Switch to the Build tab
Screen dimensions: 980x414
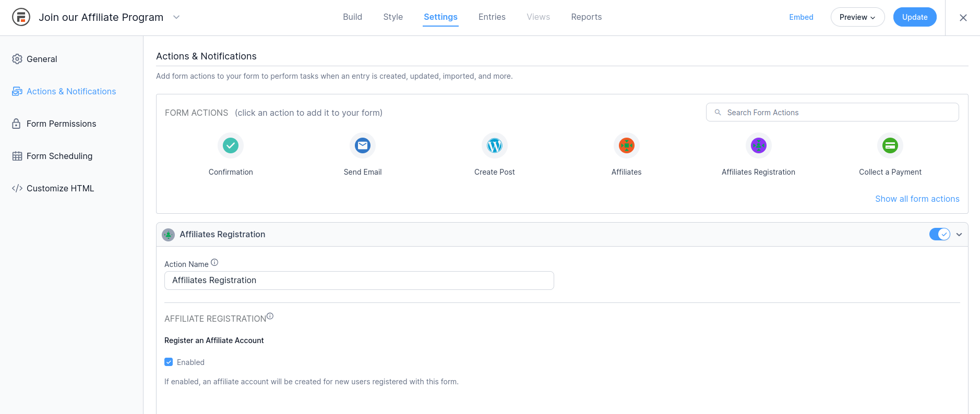pos(352,17)
